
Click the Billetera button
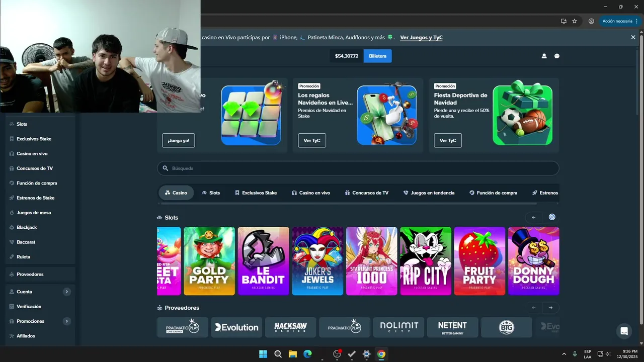point(377,56)
